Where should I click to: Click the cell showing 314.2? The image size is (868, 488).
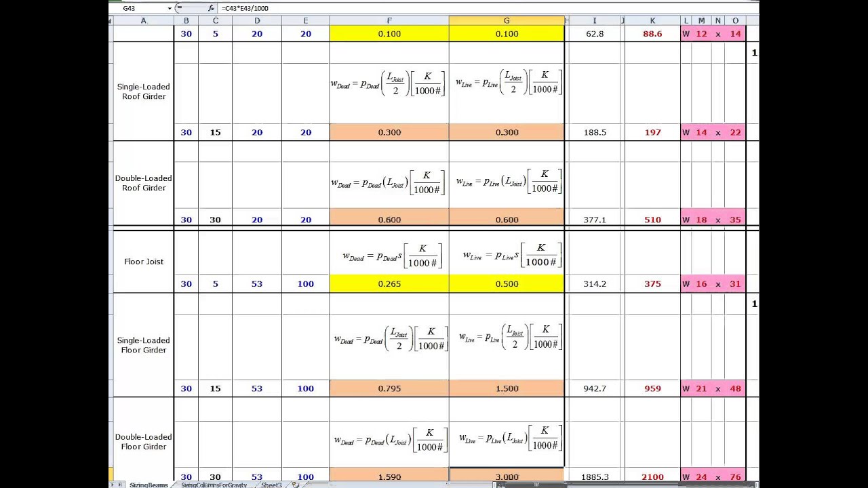tap(595, 284)
